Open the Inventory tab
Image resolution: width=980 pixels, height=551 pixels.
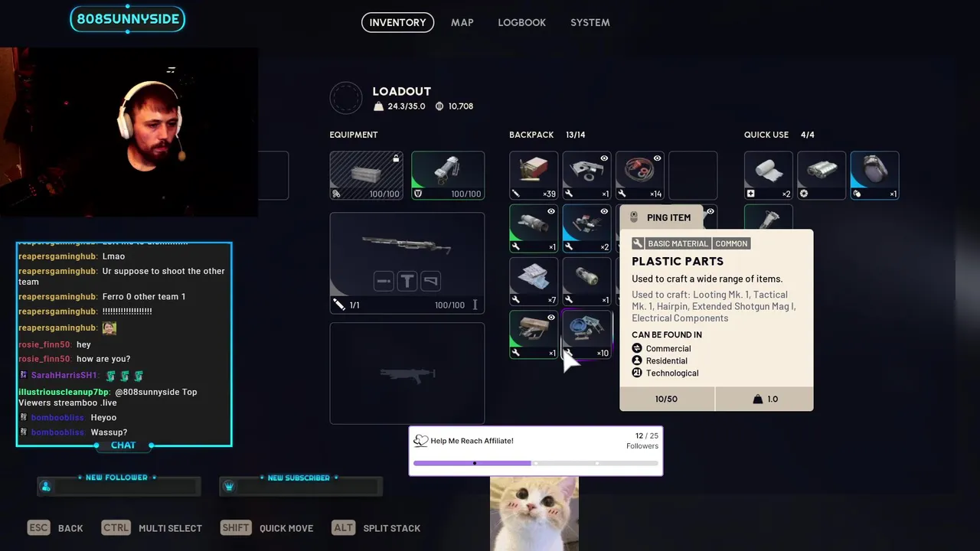397,22
